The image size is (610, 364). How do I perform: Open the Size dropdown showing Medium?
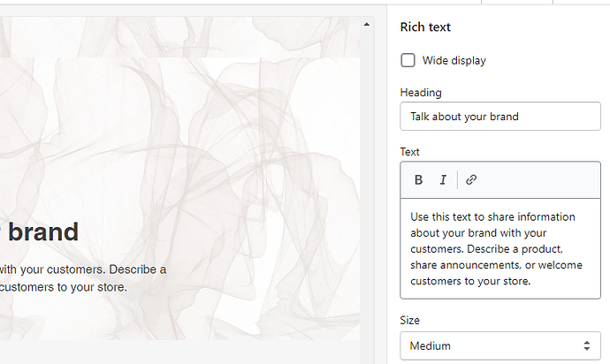click(x=500, y=345)
